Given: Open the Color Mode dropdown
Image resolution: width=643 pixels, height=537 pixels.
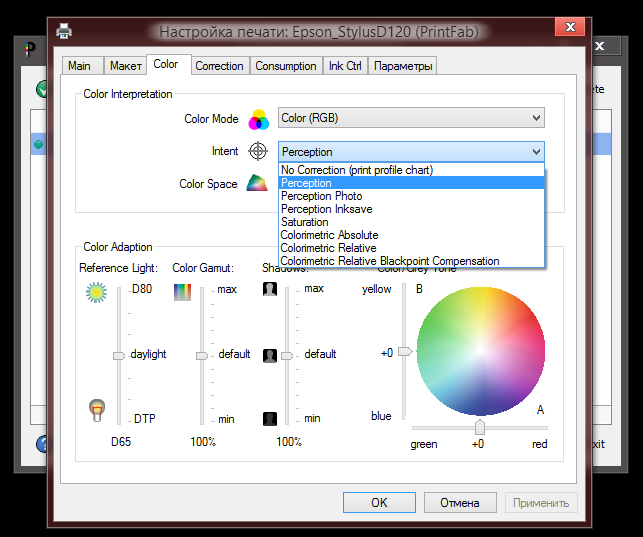Looking at the screenshot, I should pos(411,118).
